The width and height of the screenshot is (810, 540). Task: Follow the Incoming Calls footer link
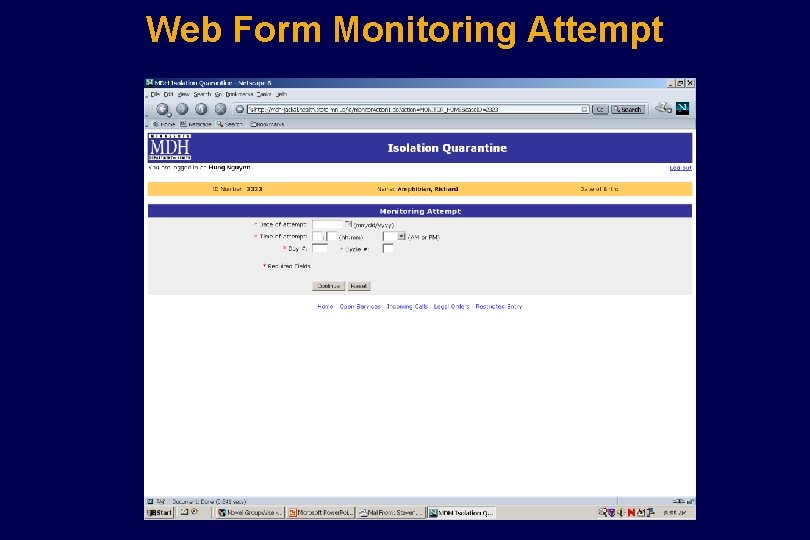(407, 306)
